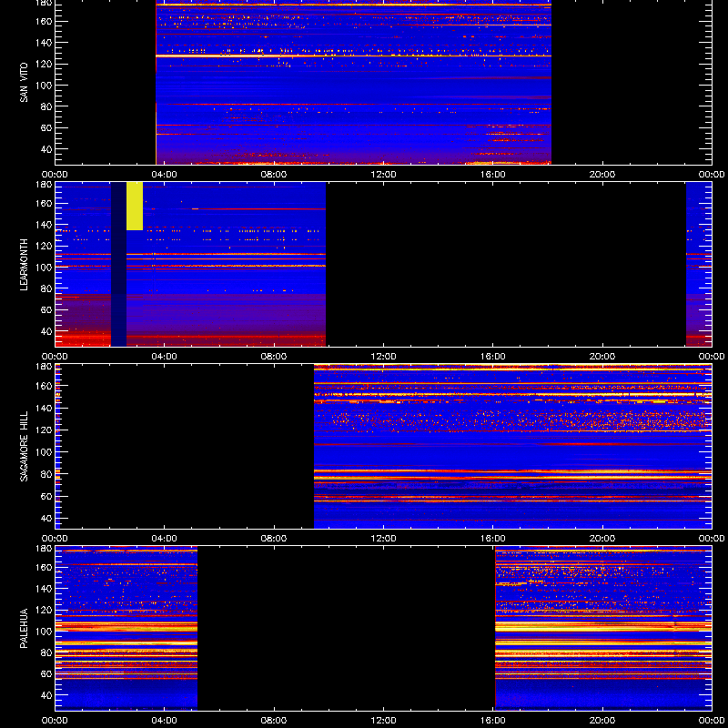Select the dark navy gap column in Learmonth spectrogram
This screenshot has width=728, height=728.
click(119, 264)
